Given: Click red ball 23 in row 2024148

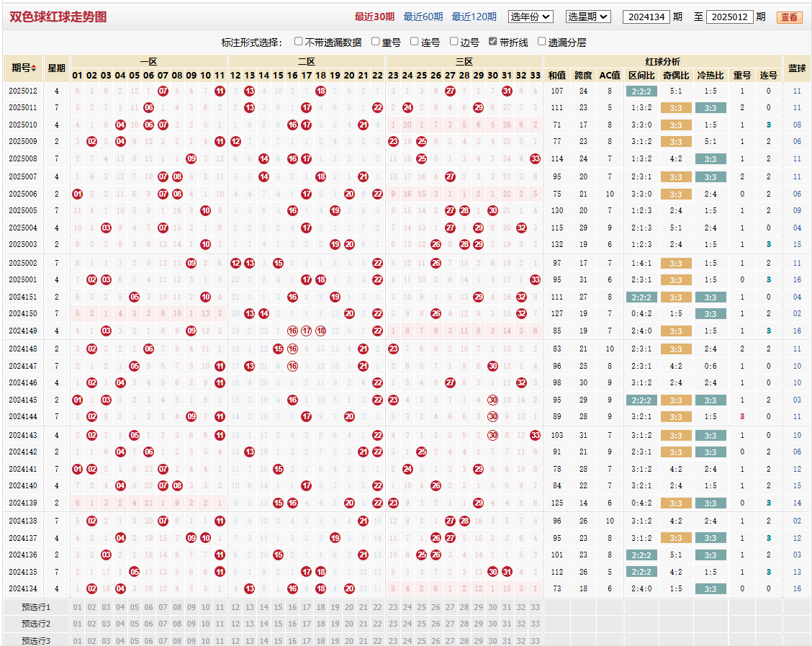Looking at the screenshot, I should [x=393, y=349].
